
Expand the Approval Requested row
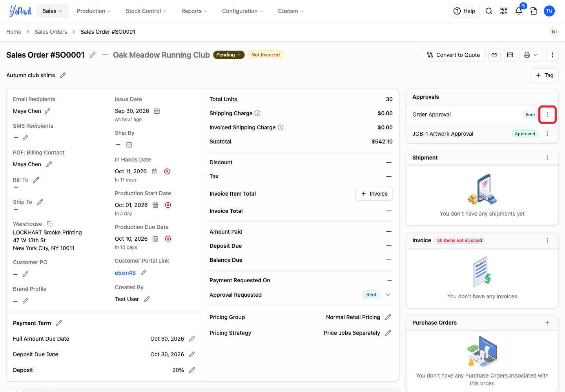[x=388, y=295]
